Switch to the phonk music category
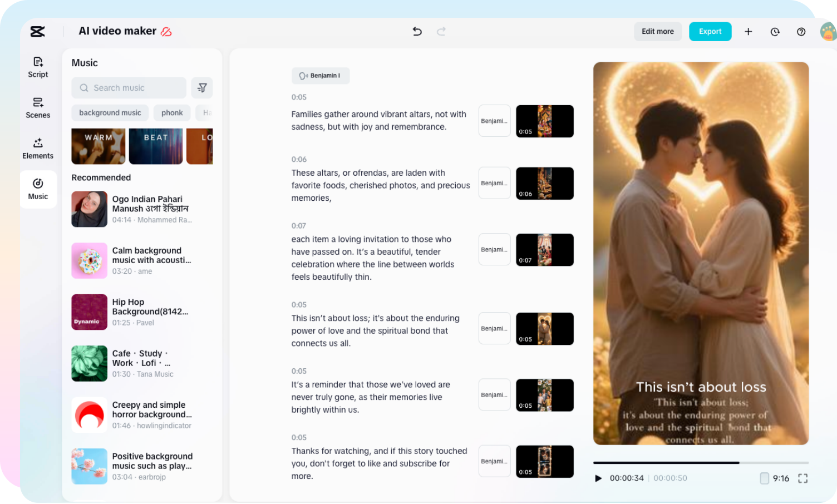The width and height of the screenshot is (837, 504). point(172,112)
